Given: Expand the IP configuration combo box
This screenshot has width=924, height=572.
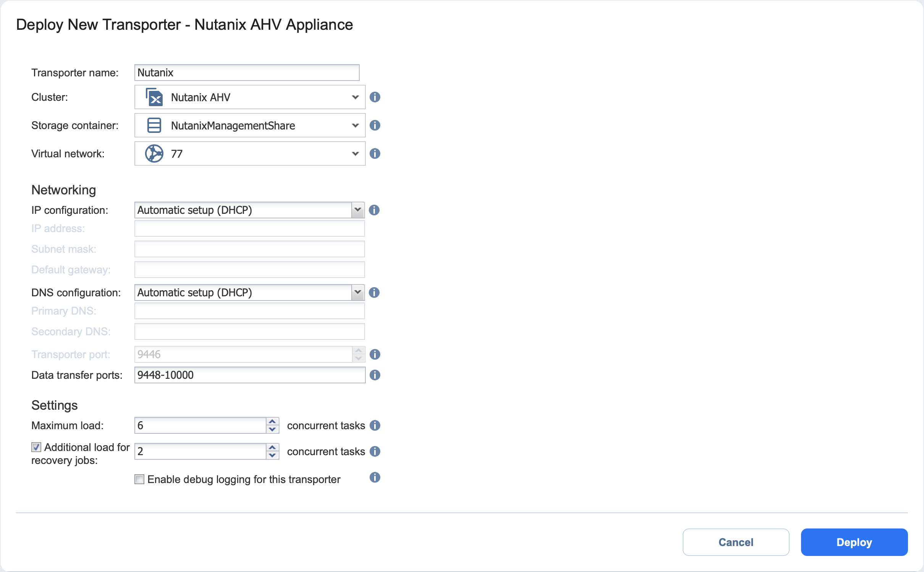Looking at the screenshot, I should click(x=357, y=210).
